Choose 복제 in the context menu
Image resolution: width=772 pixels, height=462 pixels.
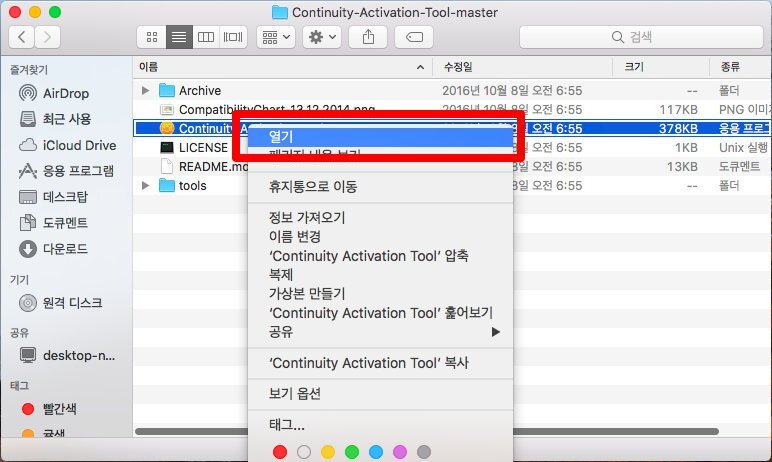click(380, 274)
